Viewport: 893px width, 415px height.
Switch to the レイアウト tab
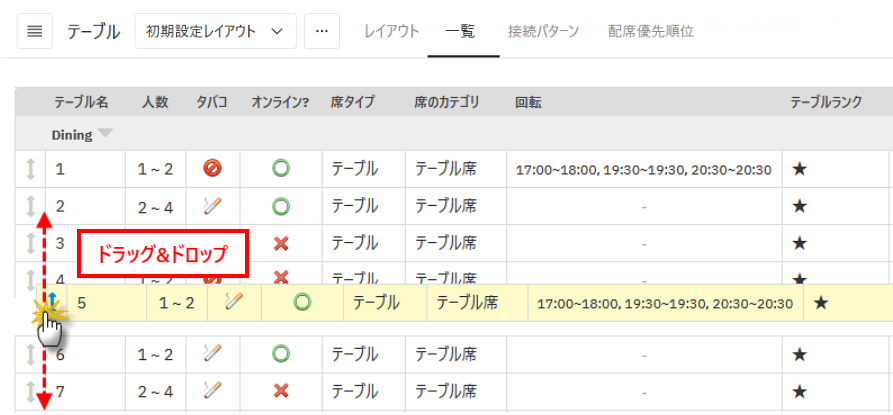392,31
